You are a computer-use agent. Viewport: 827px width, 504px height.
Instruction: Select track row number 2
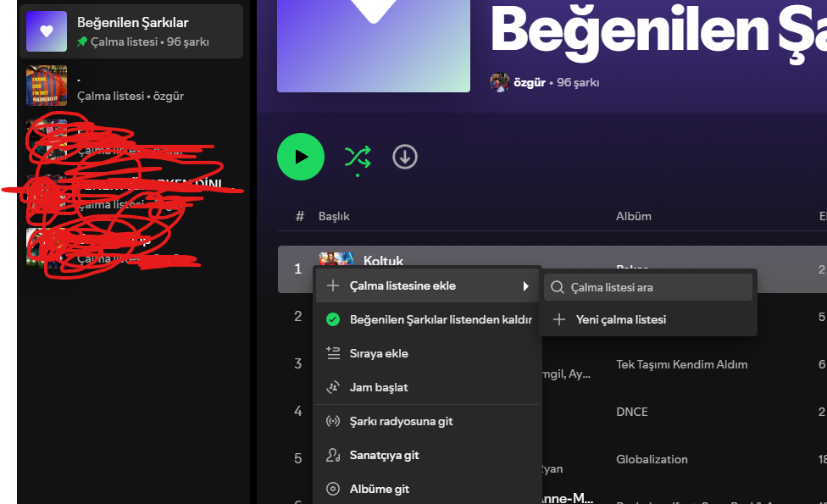tap(298, 316)
